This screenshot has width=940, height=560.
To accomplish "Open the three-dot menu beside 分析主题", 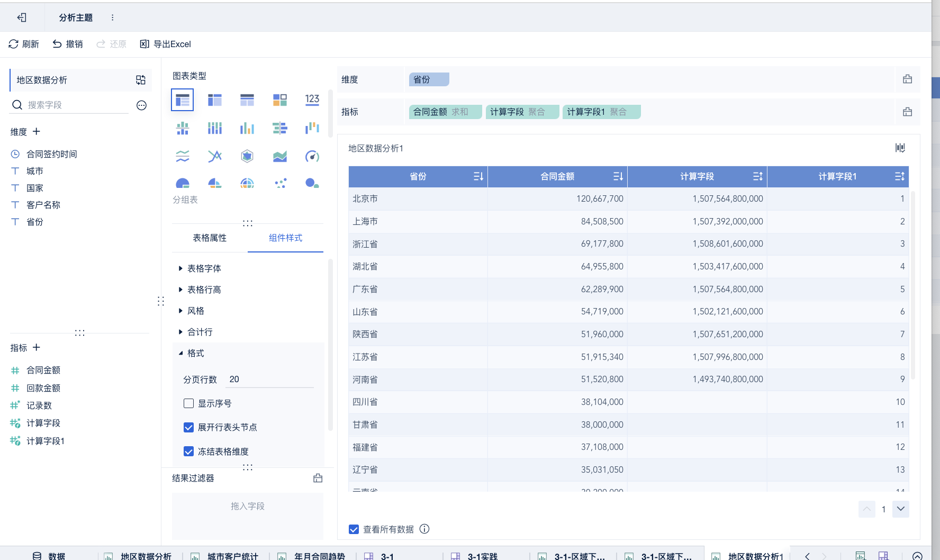I will point(112,17).
